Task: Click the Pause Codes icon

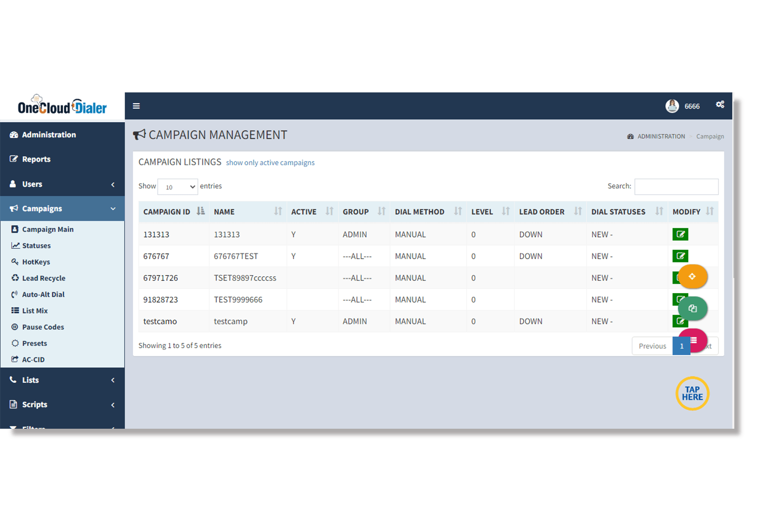Action: click(16, 327)
